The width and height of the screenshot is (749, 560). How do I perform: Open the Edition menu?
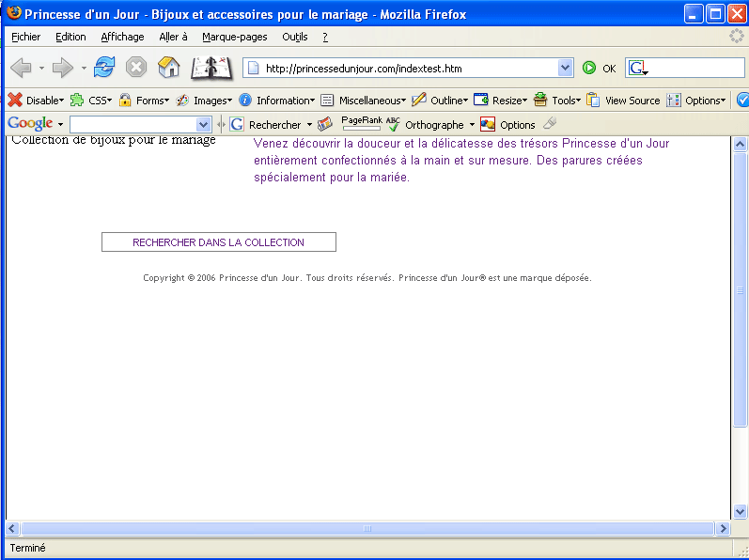tap(70, 37)
